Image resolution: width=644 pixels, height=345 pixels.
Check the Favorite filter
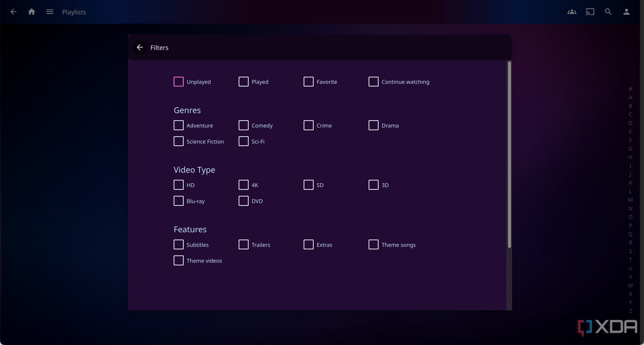[309, 82]
